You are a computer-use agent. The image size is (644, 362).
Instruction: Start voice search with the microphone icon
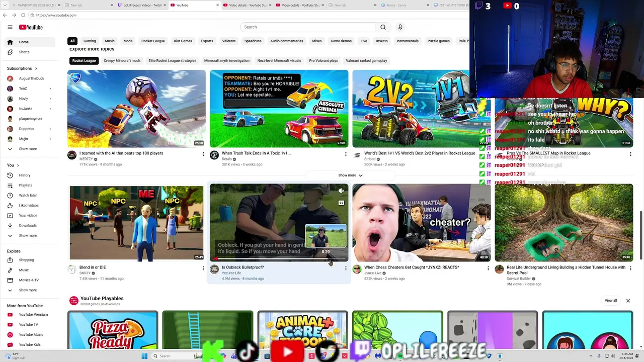pyautogui.click(x=400, y=27)
